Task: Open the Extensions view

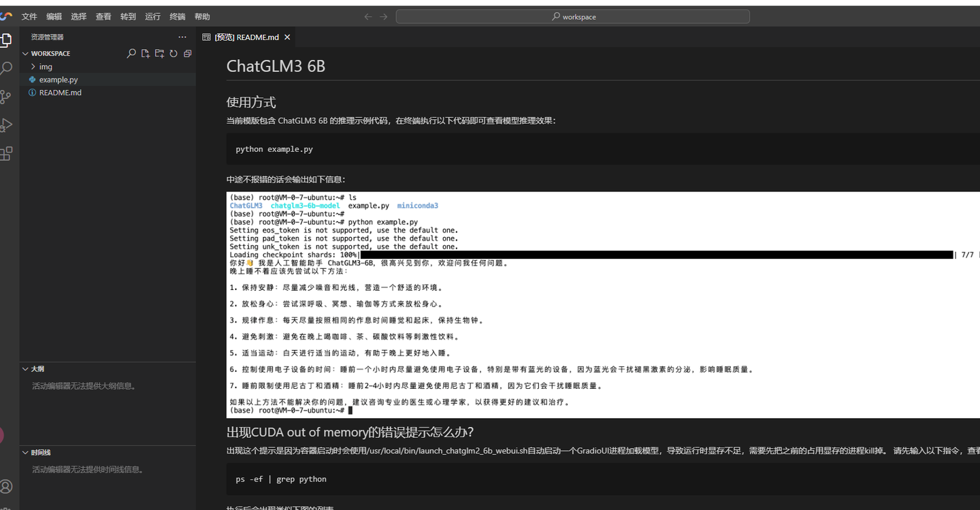Action: point(7,153)
